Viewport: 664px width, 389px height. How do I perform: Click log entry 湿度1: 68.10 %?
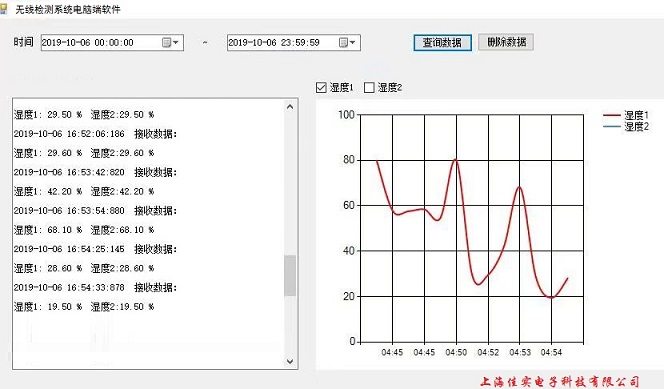coord(48,230)
